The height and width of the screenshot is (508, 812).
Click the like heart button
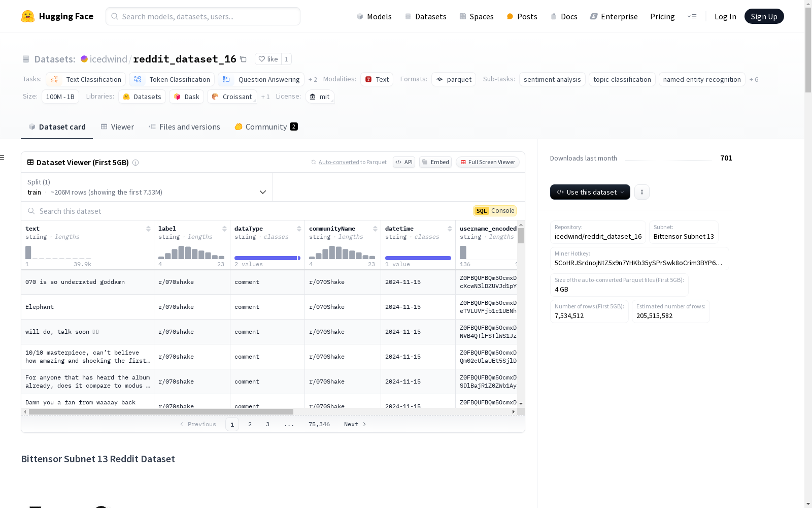pos(268,59)
